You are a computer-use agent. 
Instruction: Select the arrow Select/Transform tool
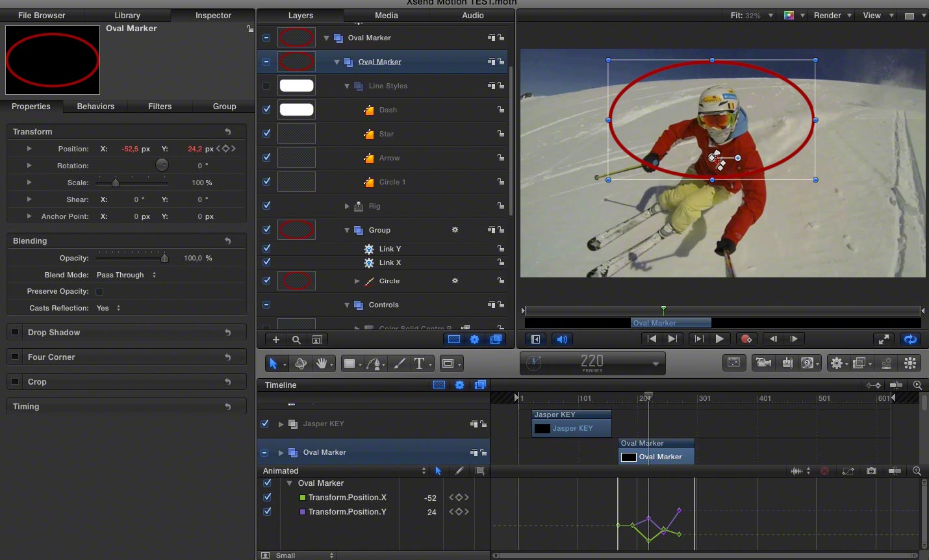(x=274, y=364)
